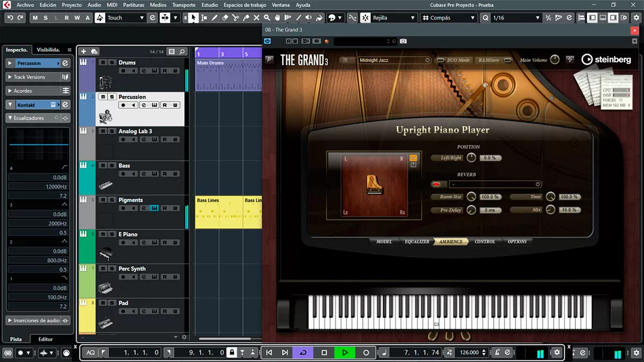Select the Range Selection tool

(204, 18)
